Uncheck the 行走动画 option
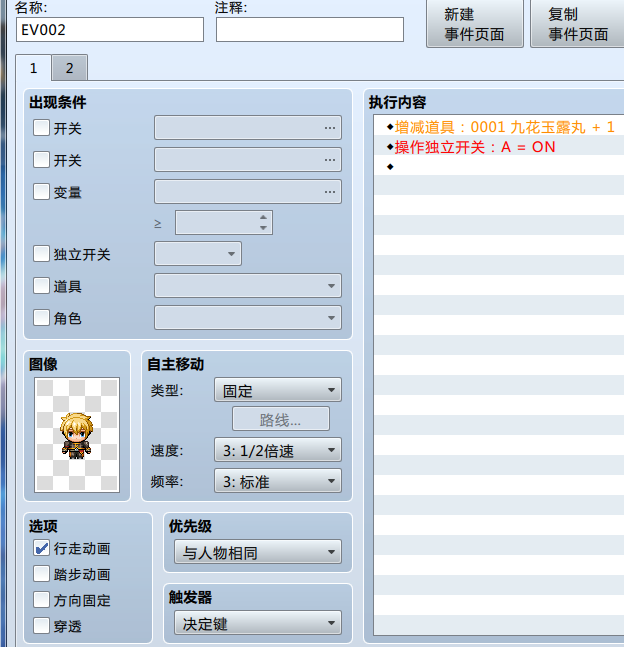Viewport: 624px width, 647px height. [x=41, y=548]
